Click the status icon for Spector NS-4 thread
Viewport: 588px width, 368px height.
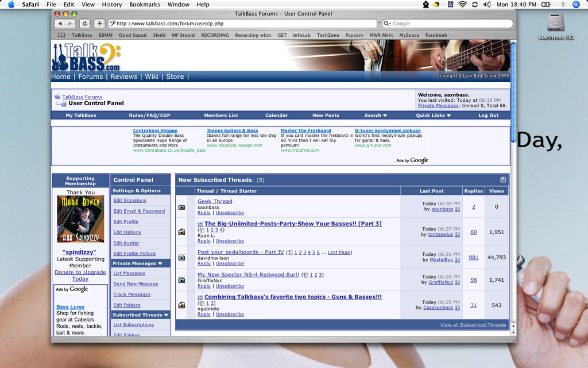[x=182, y=280]
